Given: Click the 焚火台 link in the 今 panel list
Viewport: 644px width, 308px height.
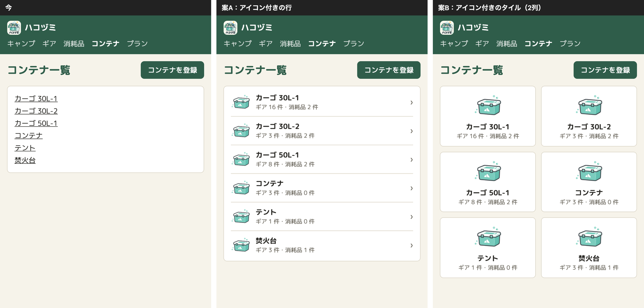Looking at the screenshot, I should click(25, 160).
